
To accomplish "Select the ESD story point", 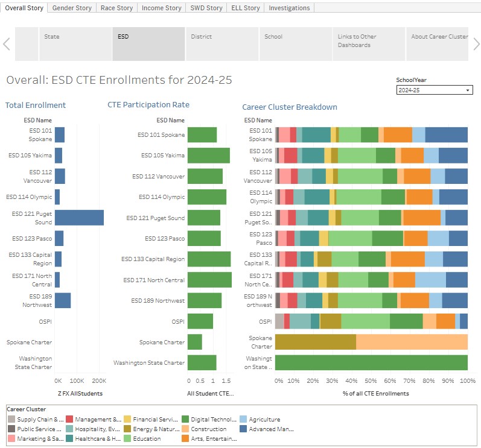I will pos(148,44).
